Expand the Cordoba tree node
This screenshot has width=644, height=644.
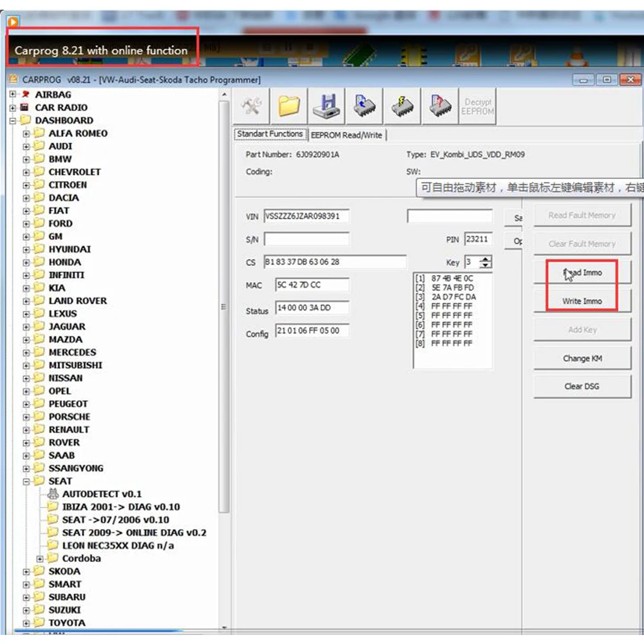coord(40,558)
